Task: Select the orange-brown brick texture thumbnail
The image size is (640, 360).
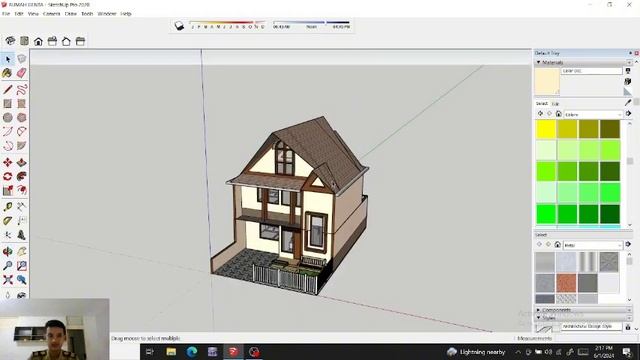Action: coord(566,283)
